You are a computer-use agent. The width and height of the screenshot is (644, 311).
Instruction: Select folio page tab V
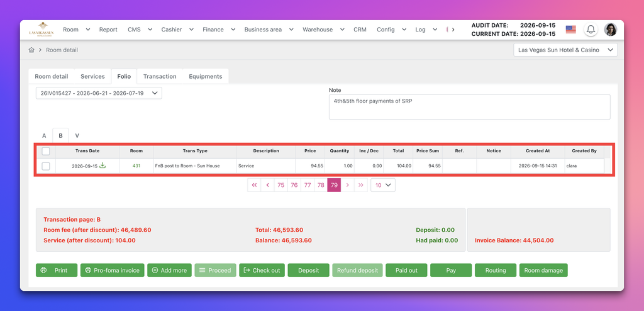pyautogui.click(x=77, y=136)
